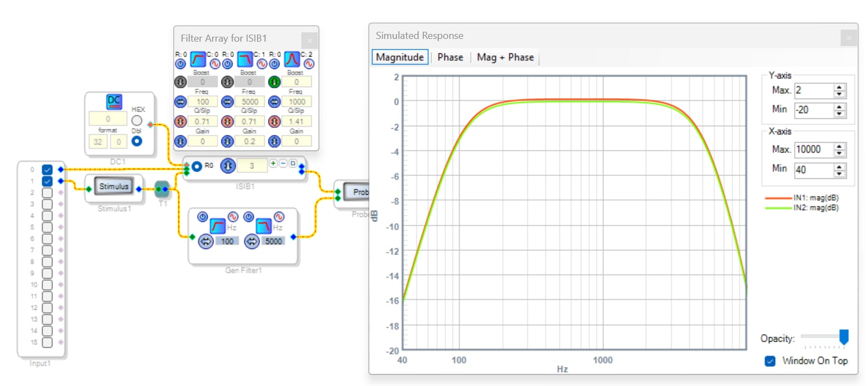Image resolution: width=868 pixels, height=386 pixels.
Task: Click DC1 value field showing 0
Action: pos(108,119)
